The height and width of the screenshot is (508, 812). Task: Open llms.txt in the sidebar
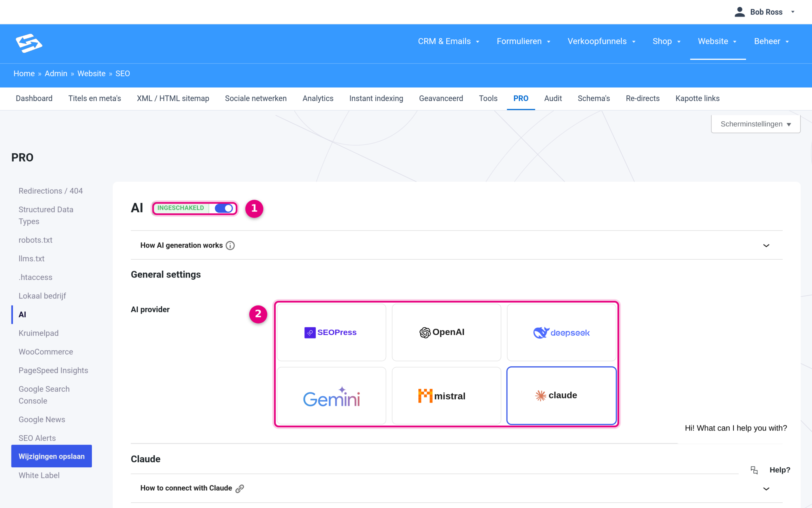(31, 259)
